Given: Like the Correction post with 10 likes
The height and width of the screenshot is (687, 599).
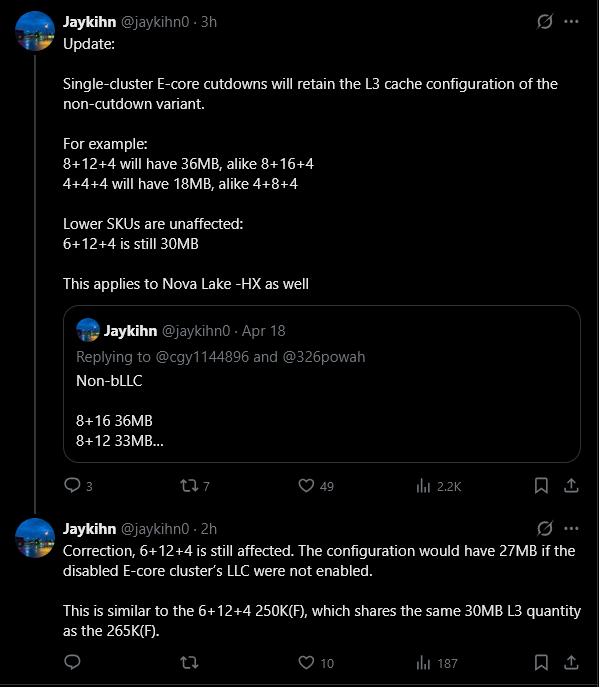Looking at the screenshot, I should click(316, 662).
